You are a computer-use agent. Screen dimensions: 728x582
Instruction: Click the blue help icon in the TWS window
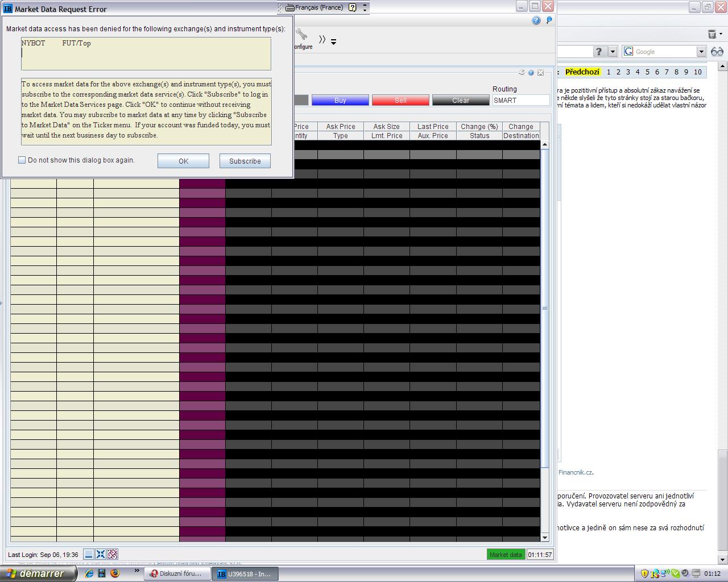[536, 20]
